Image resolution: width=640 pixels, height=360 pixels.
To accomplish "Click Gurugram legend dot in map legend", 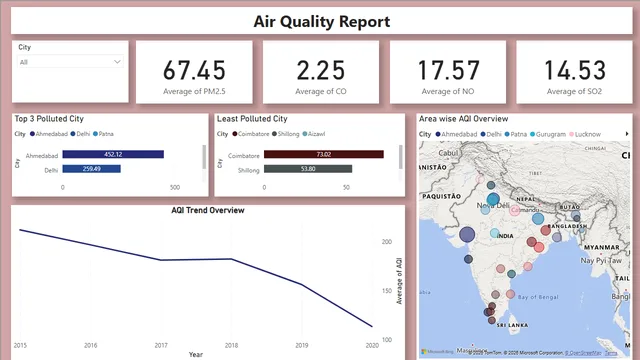I will 532,134.
